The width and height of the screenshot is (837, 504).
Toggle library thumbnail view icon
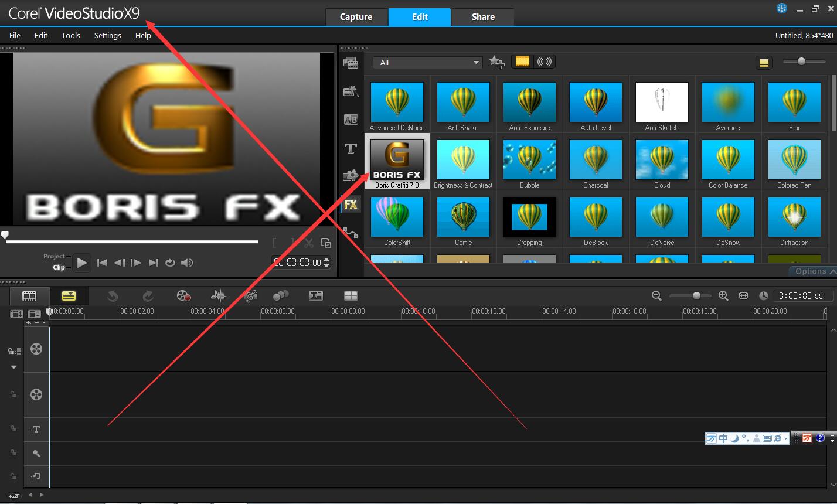click(764, 63)
